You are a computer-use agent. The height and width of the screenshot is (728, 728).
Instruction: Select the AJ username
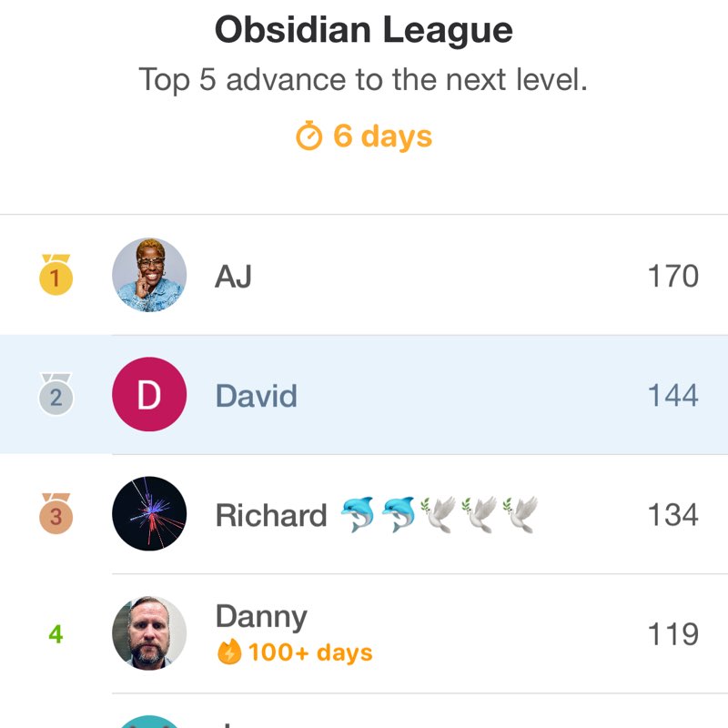pyautogui.click(x=233, y=276)
